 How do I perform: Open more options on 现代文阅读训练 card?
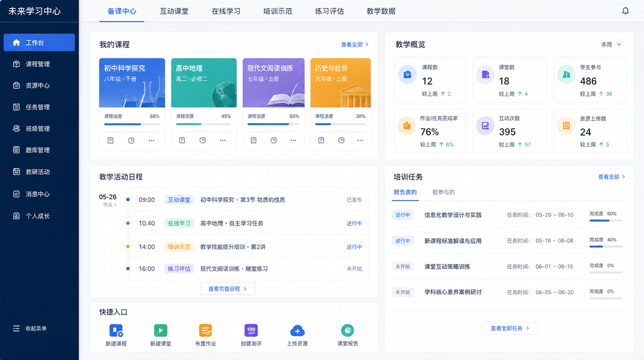[x=293, y=140]
